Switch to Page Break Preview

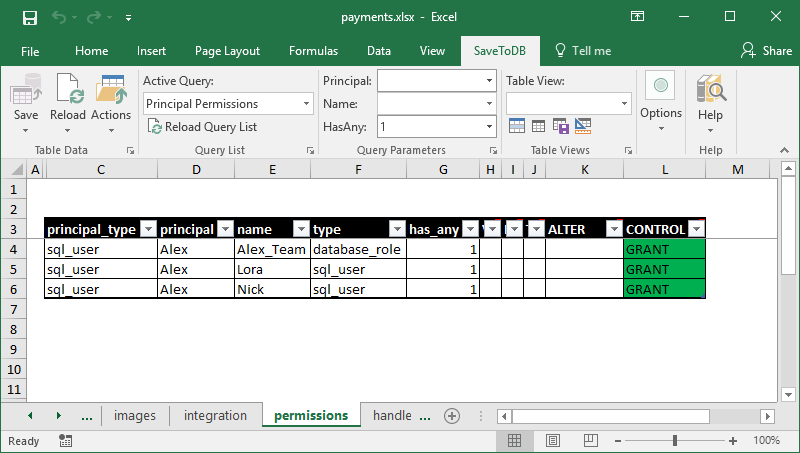click(x=590, y=440)
